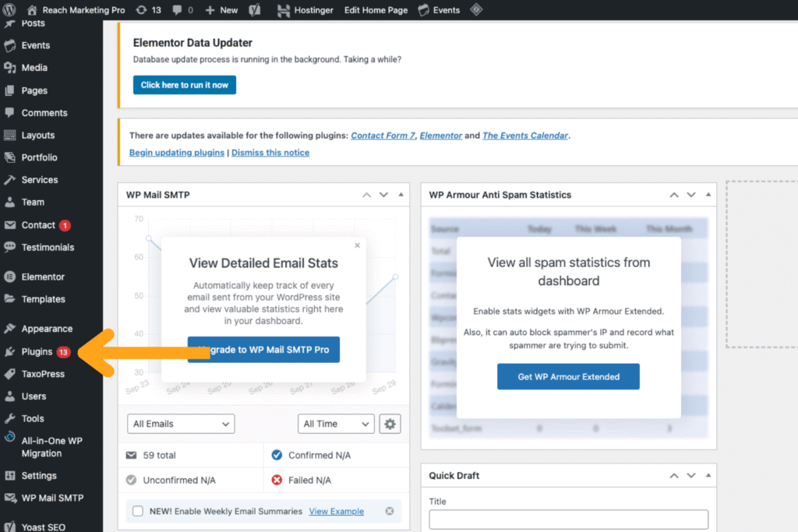
Task: Move WP Armour widget up
Action: [x=674, y=195]
